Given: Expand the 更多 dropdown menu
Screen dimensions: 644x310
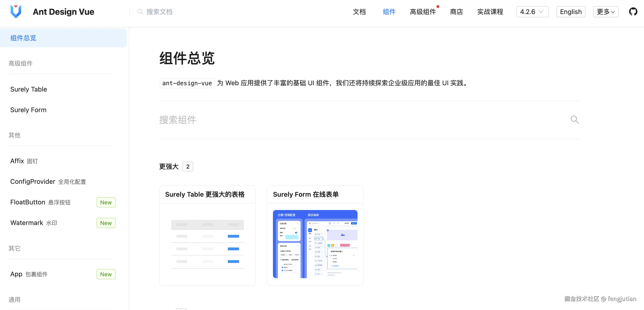Looking at the screenshot, I should [x=605, y=12].
